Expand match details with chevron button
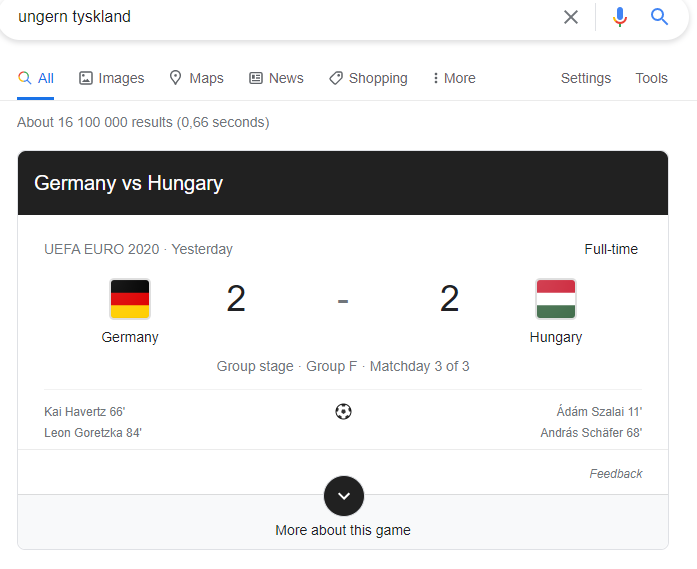 tap(344, 496)
